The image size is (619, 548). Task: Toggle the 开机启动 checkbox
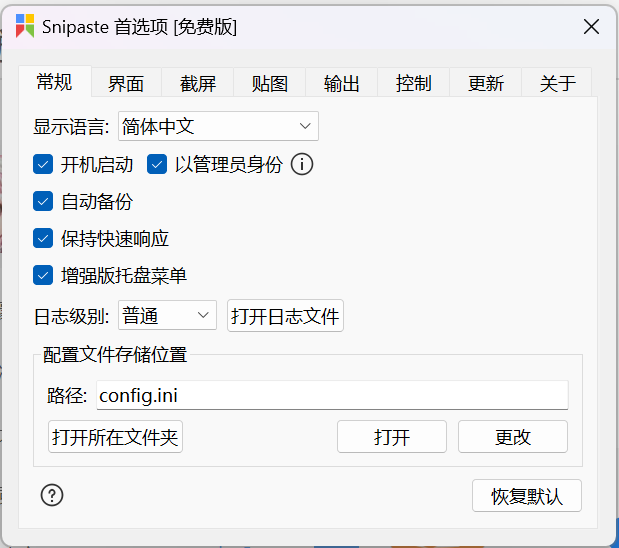(43, 164)
